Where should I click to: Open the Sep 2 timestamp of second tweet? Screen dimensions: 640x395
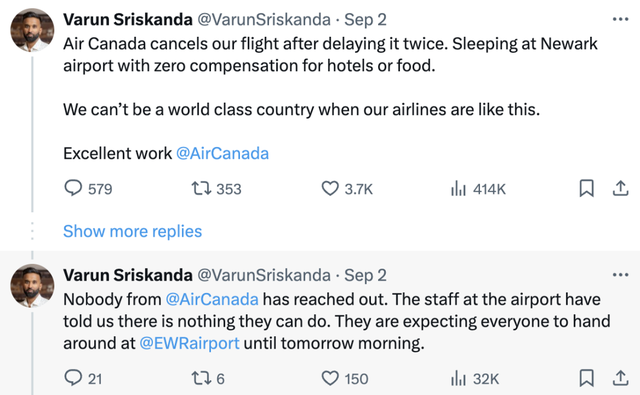pyautogui.click(x=365, y=275)
